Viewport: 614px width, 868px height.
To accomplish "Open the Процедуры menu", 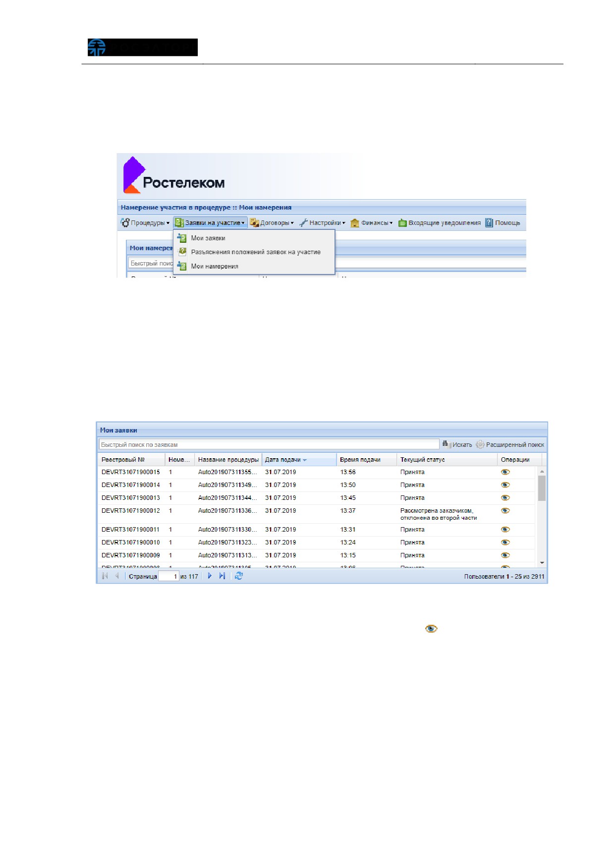I will click(x=145, y=223).
